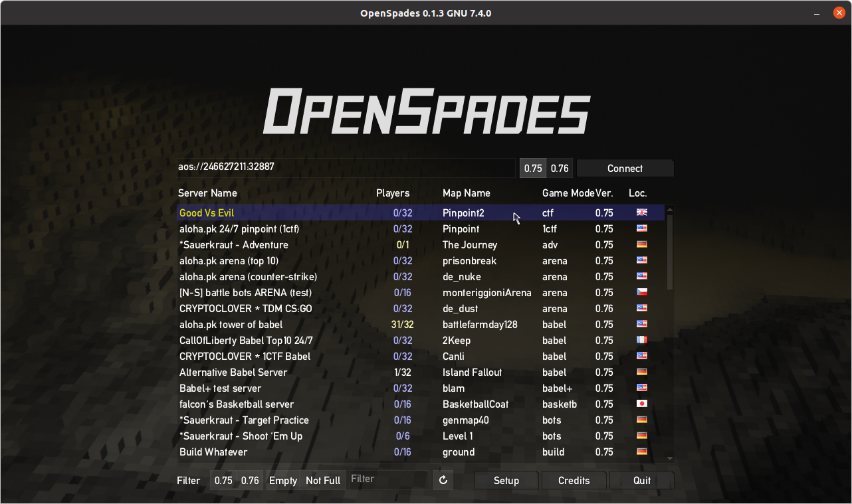Click the Japan flag on Basketball server row

click(641, 404)
